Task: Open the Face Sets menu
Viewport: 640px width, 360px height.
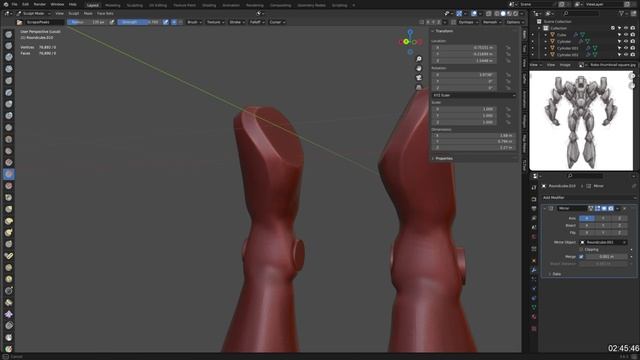Action: click(105, 13)
